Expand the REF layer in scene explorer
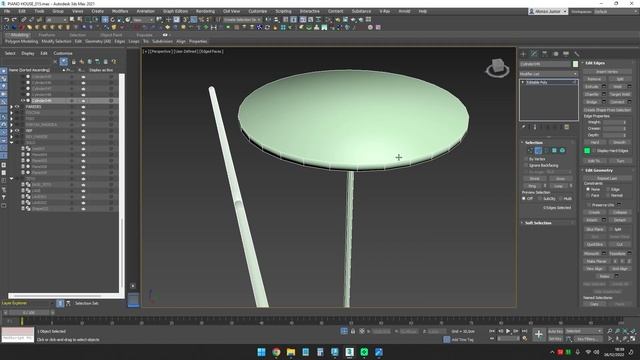This screenshot has width=640, height=360. pos(11,131)
